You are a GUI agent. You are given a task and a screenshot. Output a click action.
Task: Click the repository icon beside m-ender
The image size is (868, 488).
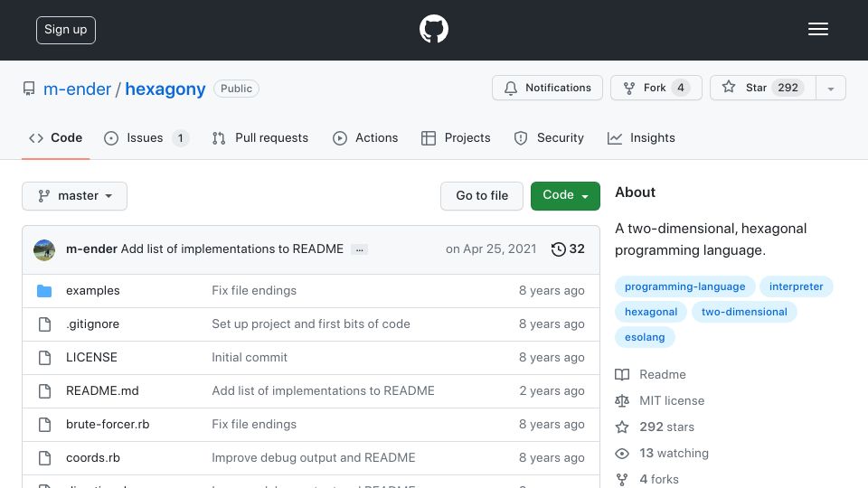[x=29, y=89]
